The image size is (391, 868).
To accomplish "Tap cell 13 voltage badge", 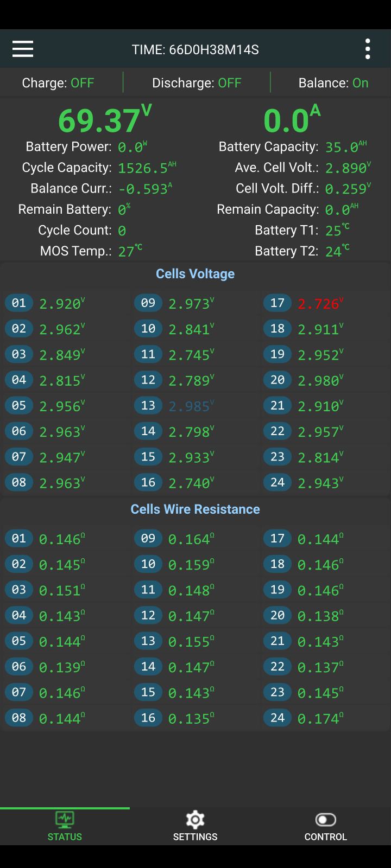I will [x=148, y=405].
